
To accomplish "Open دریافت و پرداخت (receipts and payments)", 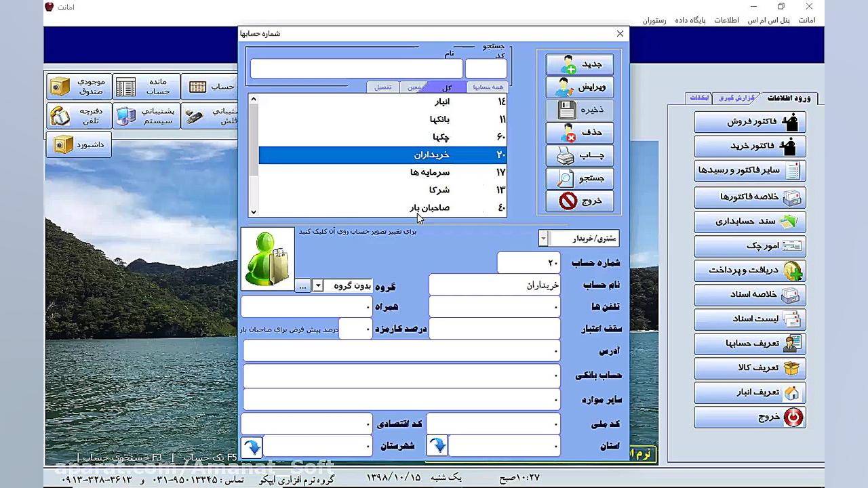I will pos(749,270).
